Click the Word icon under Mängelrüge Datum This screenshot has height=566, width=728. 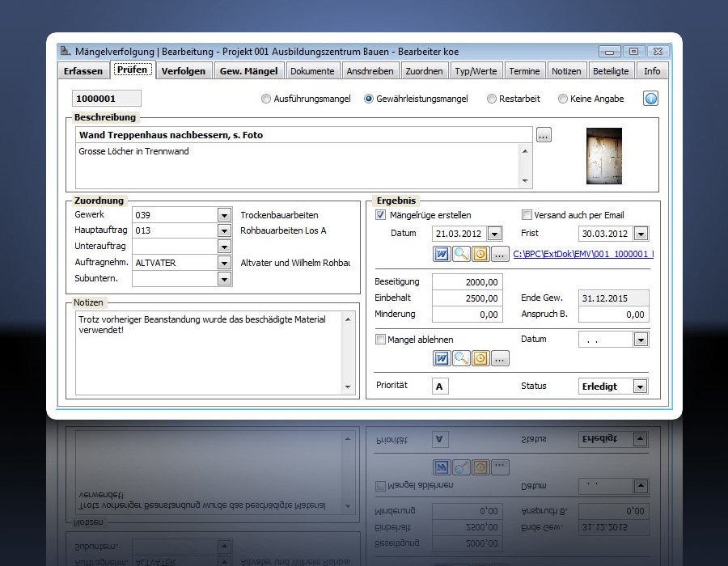[442, 254]
